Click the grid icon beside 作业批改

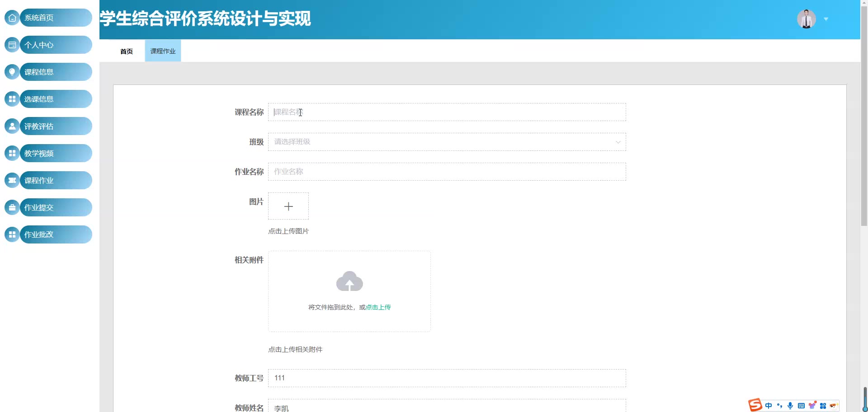click(12, 234)
